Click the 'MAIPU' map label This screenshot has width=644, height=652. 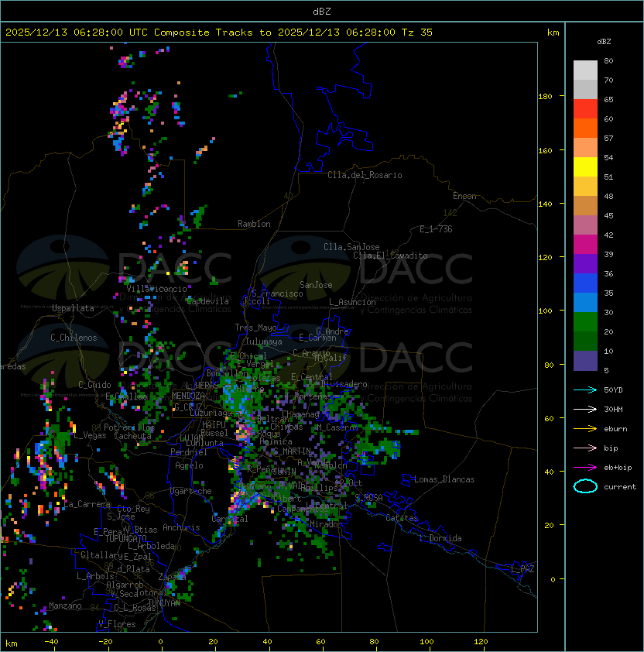[x=213, y=425]
